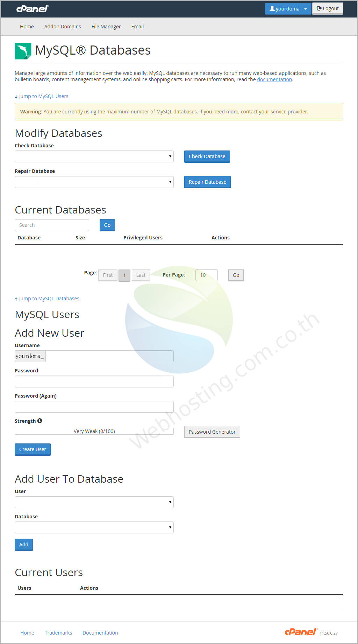Expand the Repair Database dropdown
Screen dimensions: 358x644
94,182
